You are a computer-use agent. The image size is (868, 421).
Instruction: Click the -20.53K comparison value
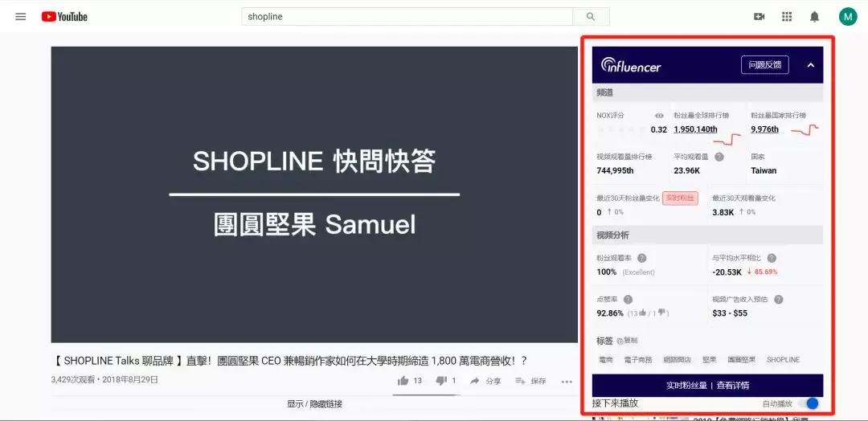click(x=727, y=272)
